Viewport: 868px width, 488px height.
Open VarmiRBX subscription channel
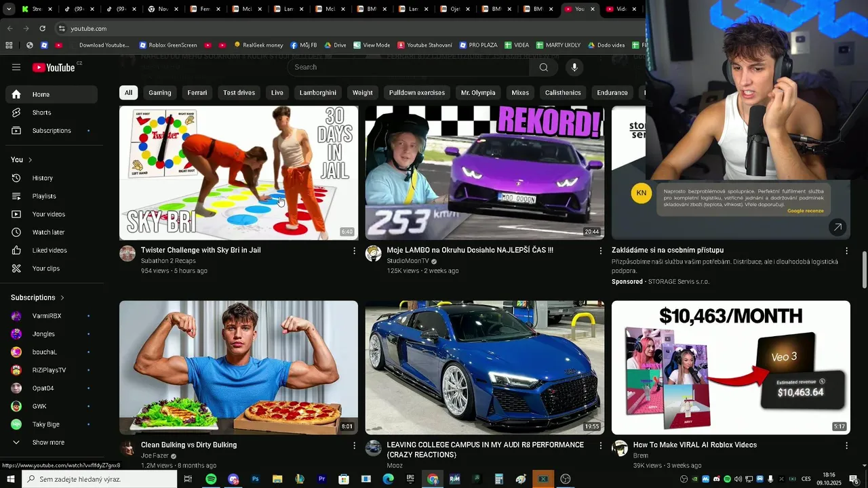click(52, 316)
